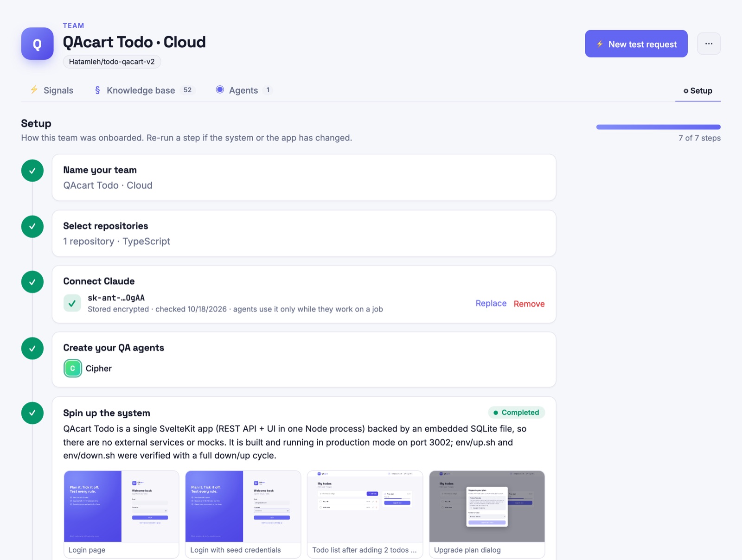
Task: Click the Hatamleh/todo-qacart-v2 repository chip
Action: coord(112,62)
